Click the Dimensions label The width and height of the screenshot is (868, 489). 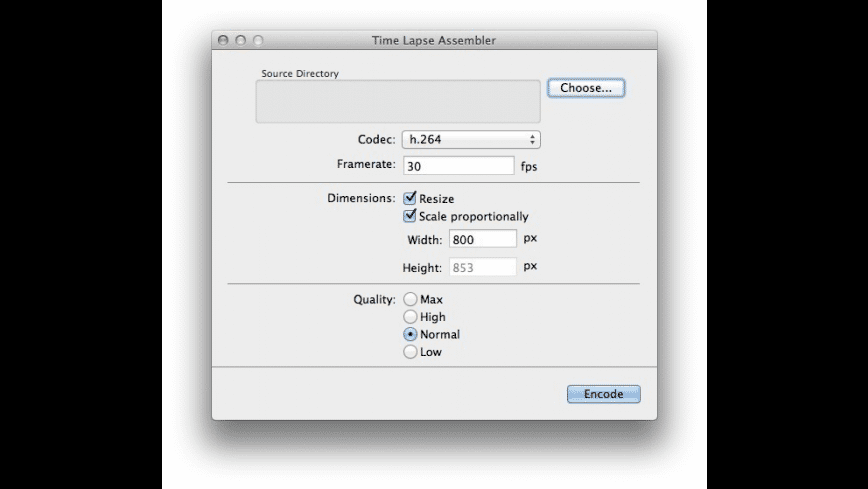[361, 199]
